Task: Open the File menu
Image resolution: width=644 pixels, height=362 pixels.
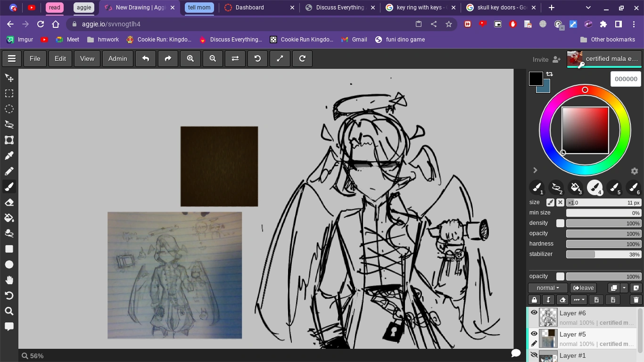Action: pyautogui.click(x=34, y=58)
